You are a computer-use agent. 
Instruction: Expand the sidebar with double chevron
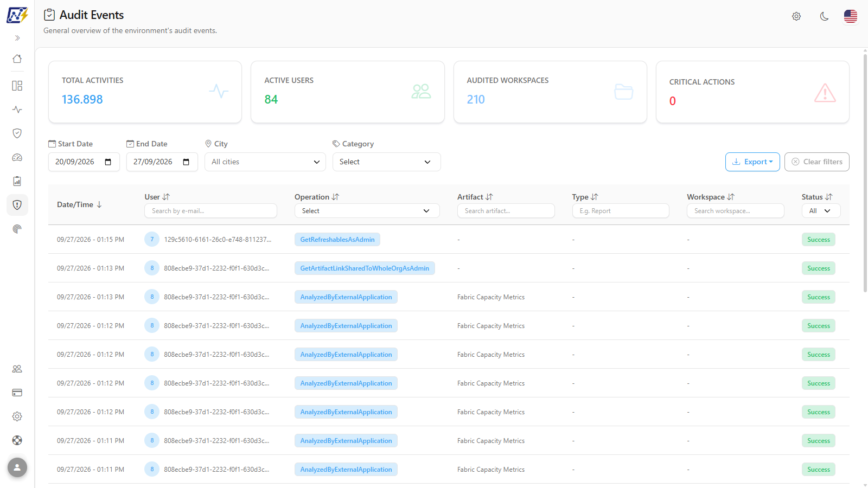pyautogui.click(x=17, y=38)
